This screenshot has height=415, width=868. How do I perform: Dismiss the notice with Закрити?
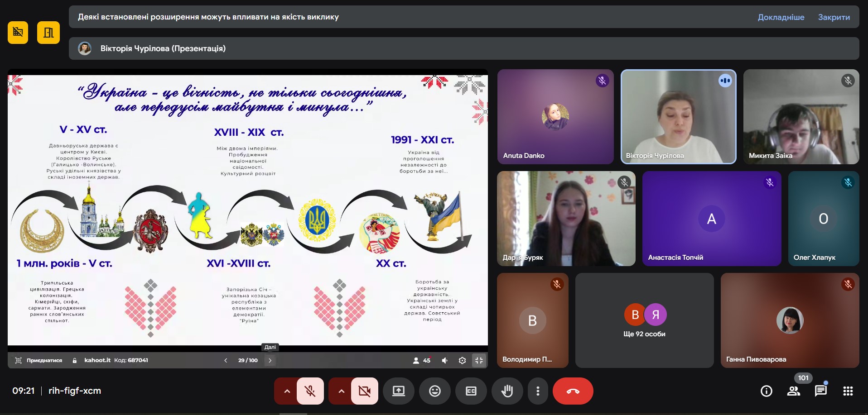(834, 17)
